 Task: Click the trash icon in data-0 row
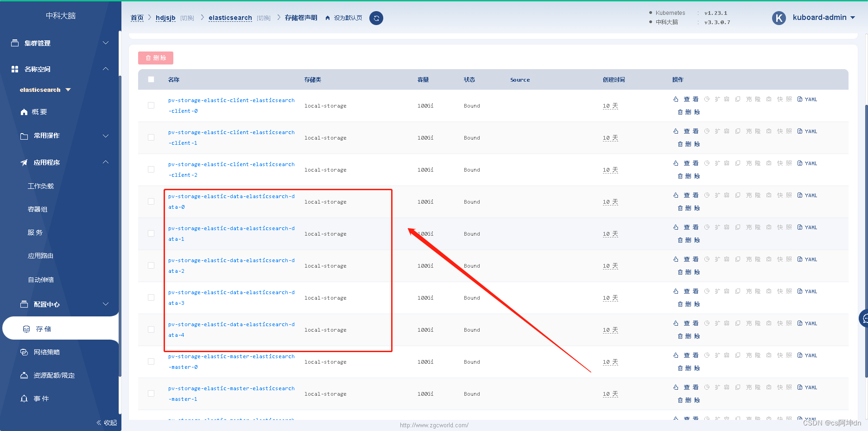click(680, 208)
